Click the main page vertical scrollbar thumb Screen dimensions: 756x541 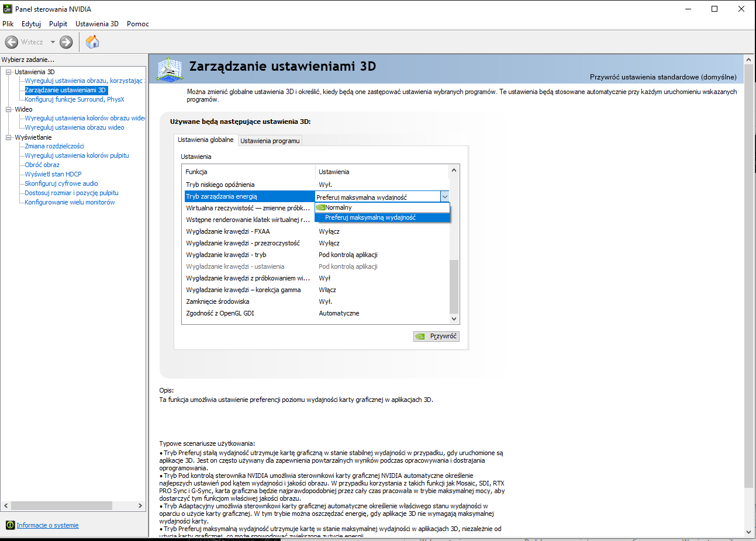tap(748, 276)
